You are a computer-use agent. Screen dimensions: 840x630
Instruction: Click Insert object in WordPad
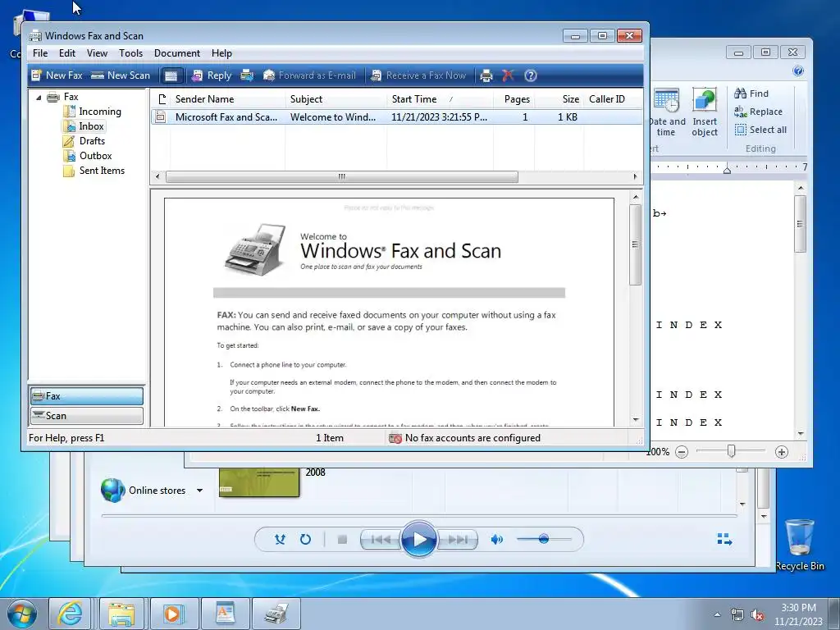point(704,112)
